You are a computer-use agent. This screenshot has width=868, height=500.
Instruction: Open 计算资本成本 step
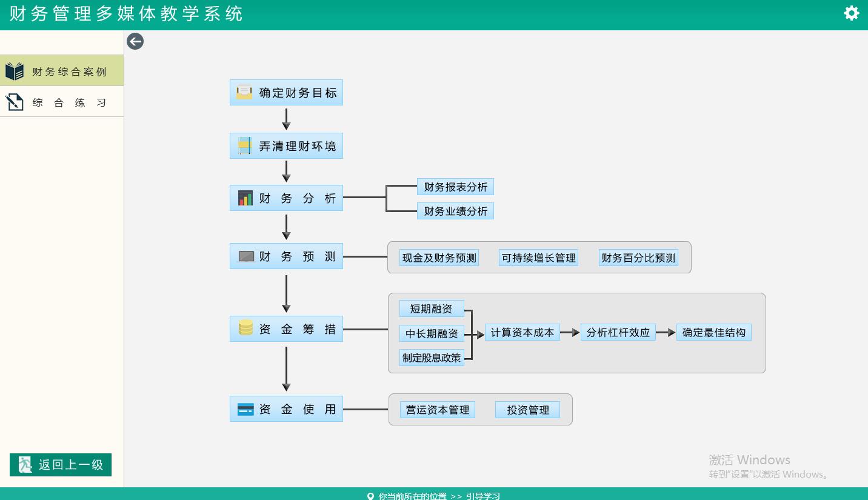point(522,333)
